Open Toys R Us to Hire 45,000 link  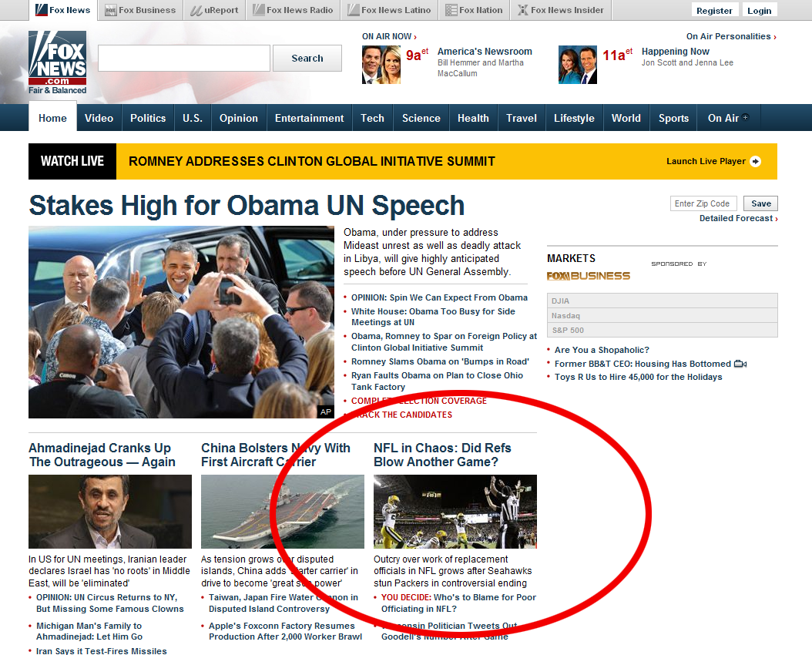pyautogui.click(x=638, y=377)
